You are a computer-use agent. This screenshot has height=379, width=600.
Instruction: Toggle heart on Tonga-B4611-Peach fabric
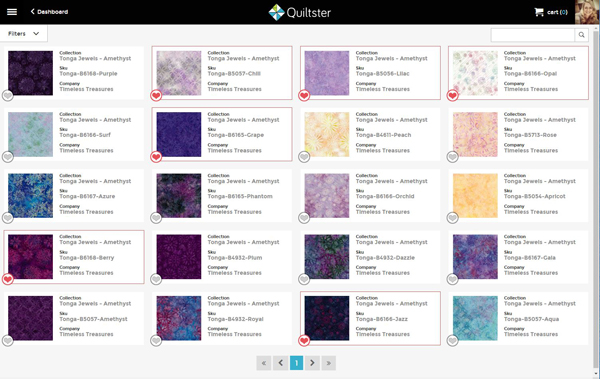tap(304, 157)
